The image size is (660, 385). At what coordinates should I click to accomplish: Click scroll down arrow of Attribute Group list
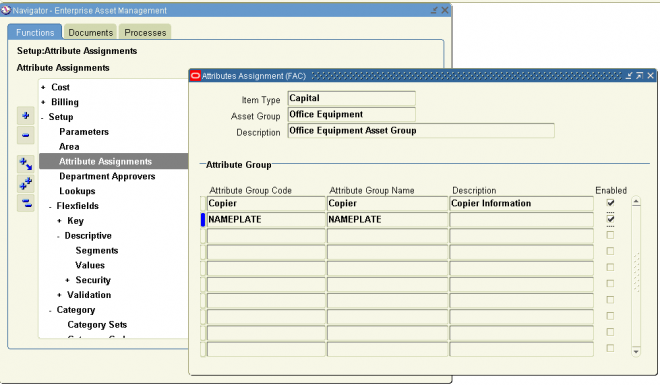click(x=636, y=351)
